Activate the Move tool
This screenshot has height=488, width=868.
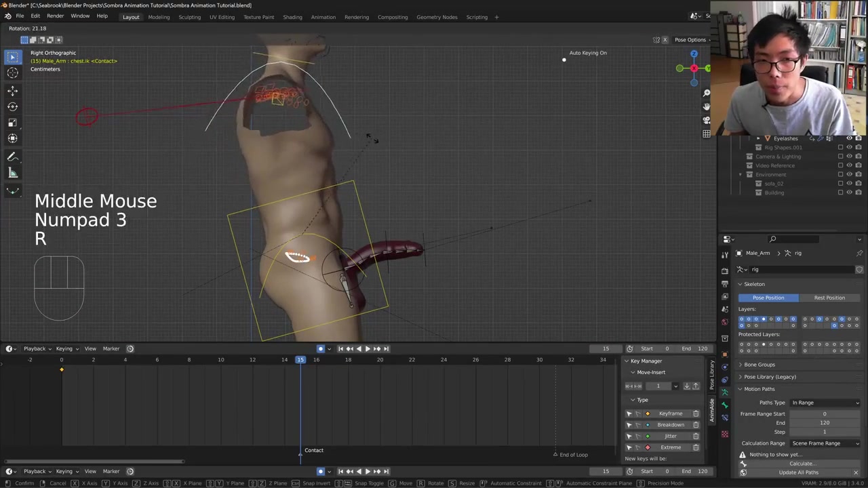12,90
